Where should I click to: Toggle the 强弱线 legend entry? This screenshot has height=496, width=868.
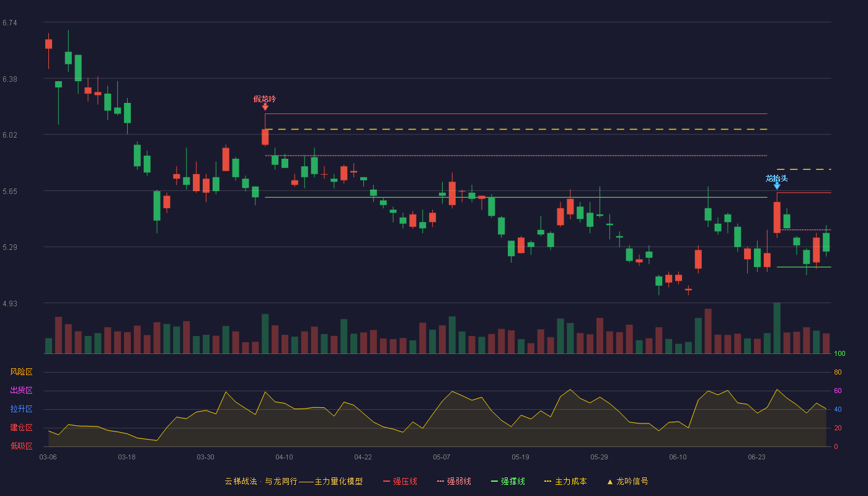454,481
